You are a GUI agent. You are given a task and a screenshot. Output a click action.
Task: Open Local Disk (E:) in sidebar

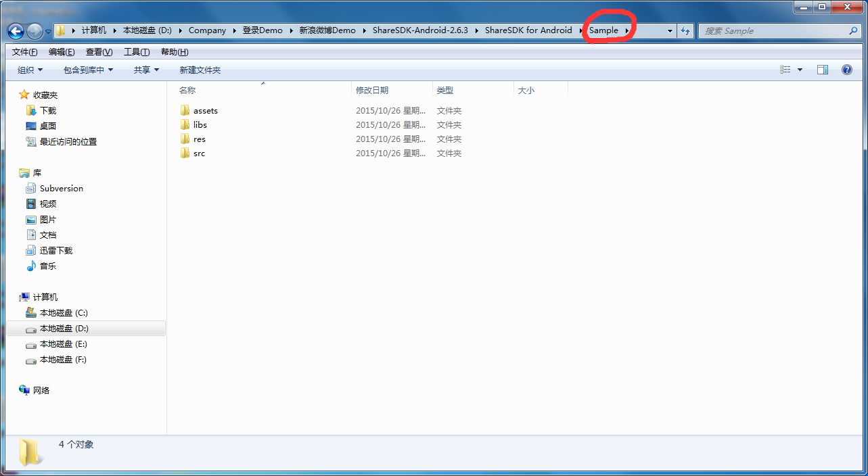[x=57, y=343]
